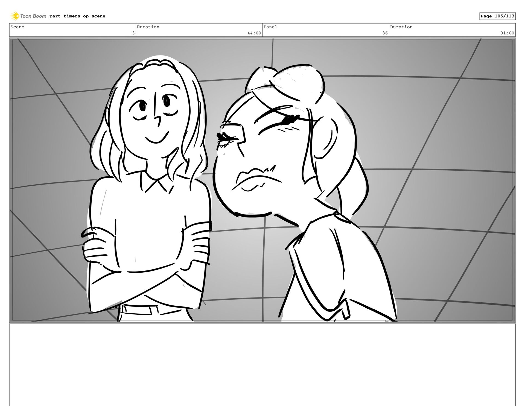Select the 'part timers op scene' title
The height and width of the screenshot is (420, 525).
coord(77,16)
